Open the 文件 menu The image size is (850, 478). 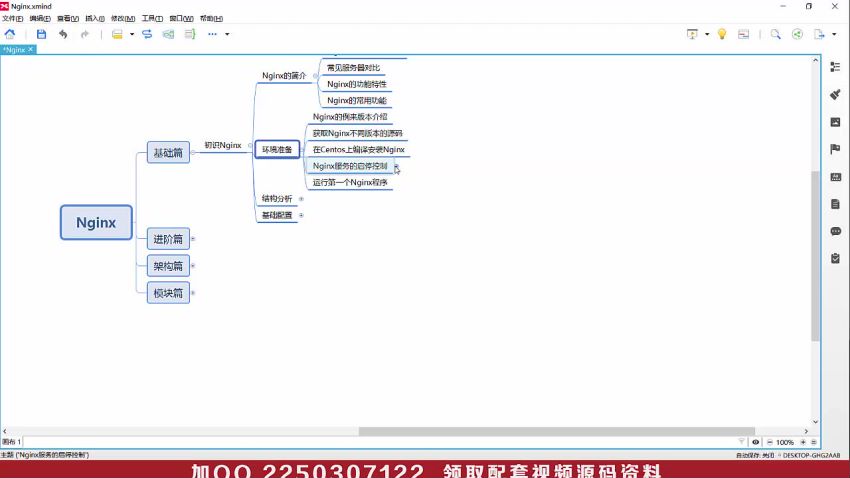pos(12,18)
